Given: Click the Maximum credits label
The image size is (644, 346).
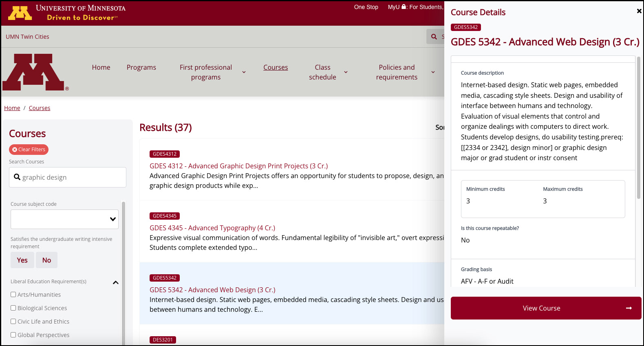Looking at the screenshot, I should click(x=563, y=189).
